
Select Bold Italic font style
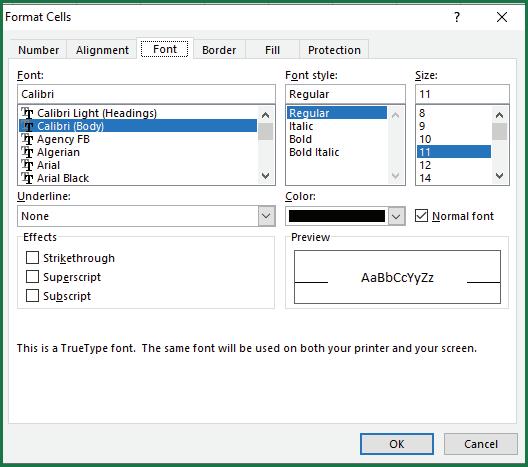click(x=314, y=152)
